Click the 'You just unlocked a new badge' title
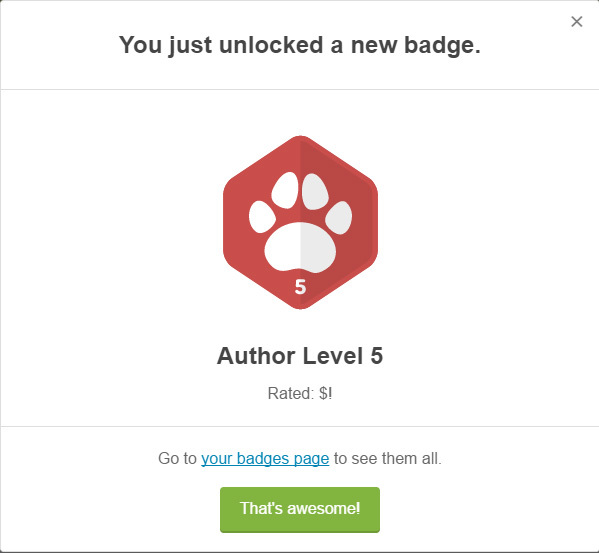Viewport: 599px width, 553px height. point(300,45)
